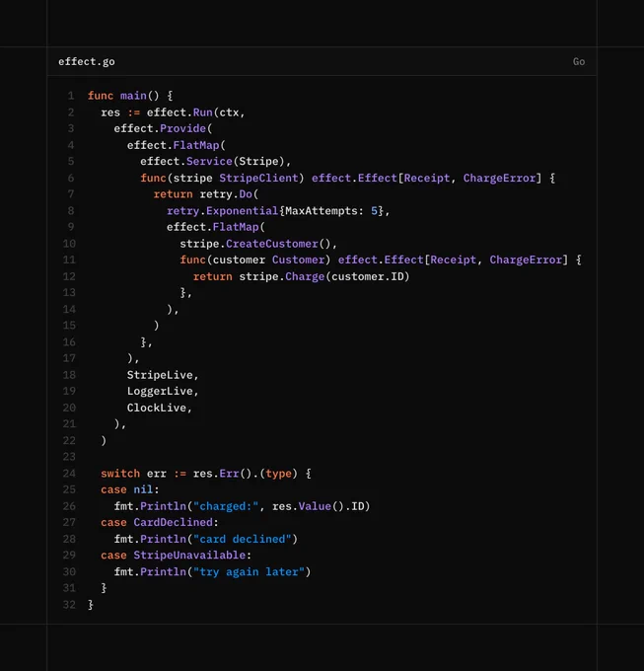Click the "charged:" string literal
This screenshot has width=644, height=671.
coord(226,506)
